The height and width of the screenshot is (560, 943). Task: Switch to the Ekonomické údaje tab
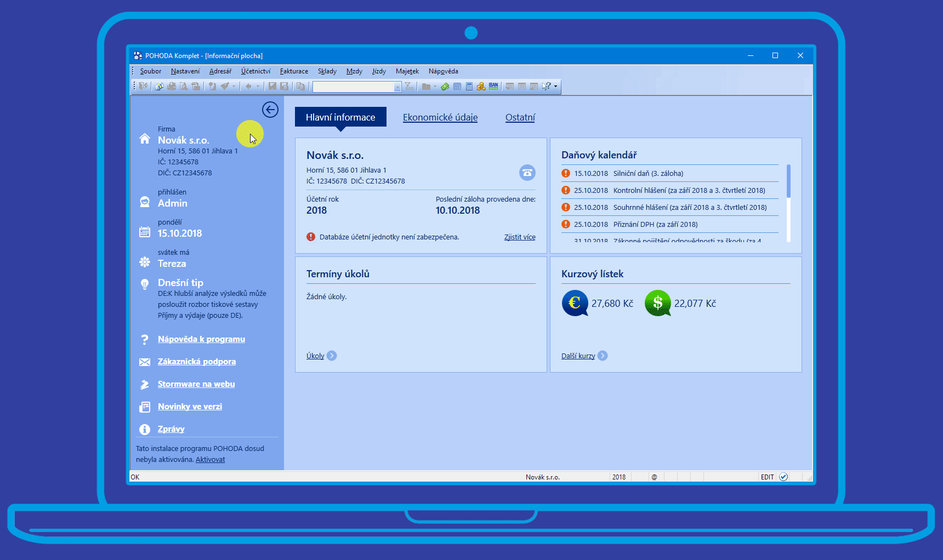(440, 117)
